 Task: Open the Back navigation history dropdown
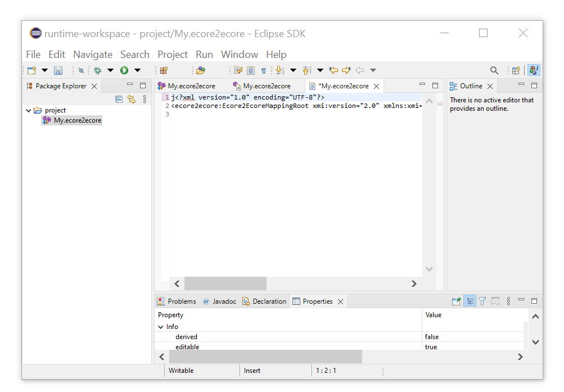[373, 70]
